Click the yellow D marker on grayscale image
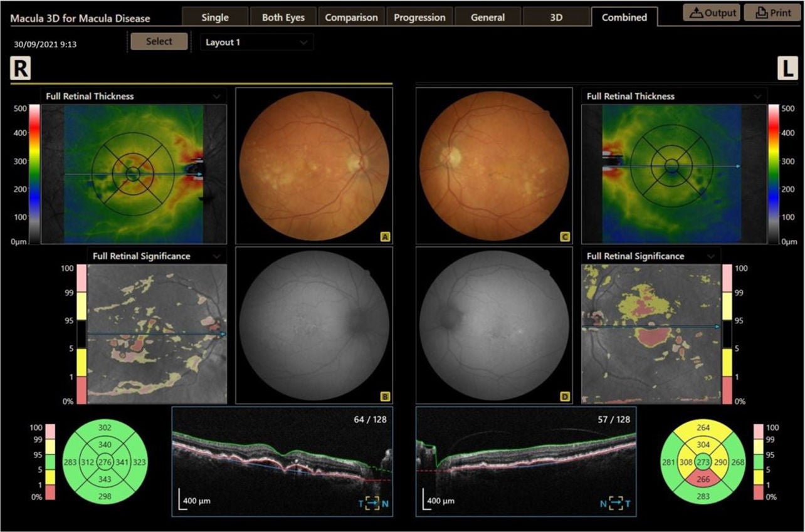 pyautogui.click(x=566, y=396)
